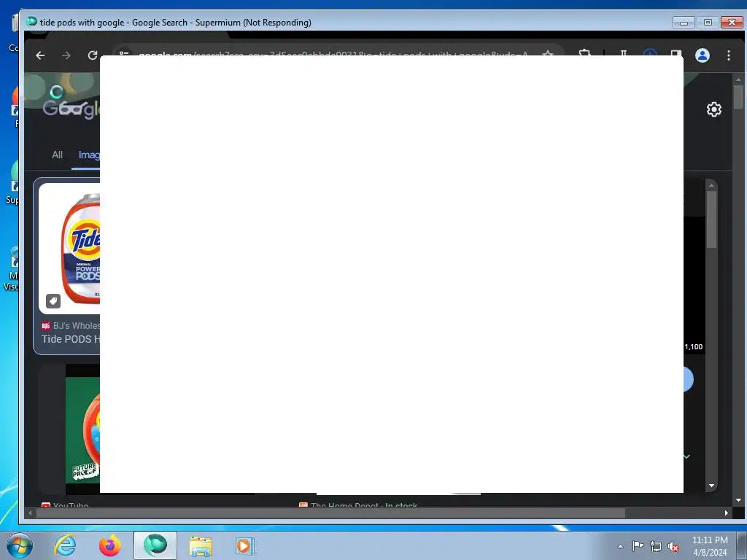This screenshot has width=747, height=560.
Task: Click the Show desktop strip by the clock
Action: 742,545
